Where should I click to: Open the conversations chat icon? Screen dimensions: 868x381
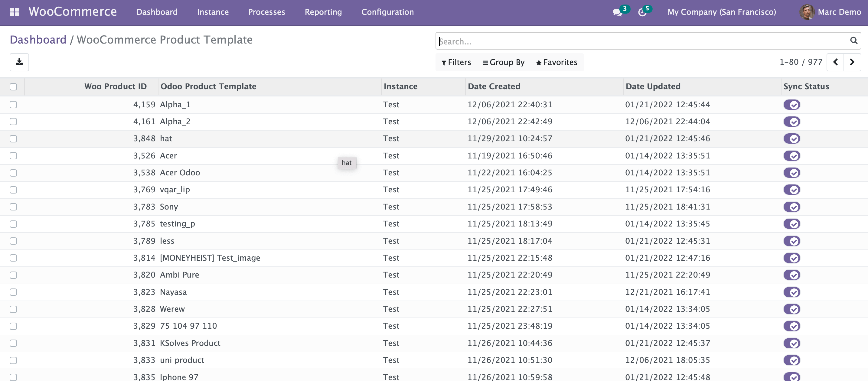click(617, 12)
